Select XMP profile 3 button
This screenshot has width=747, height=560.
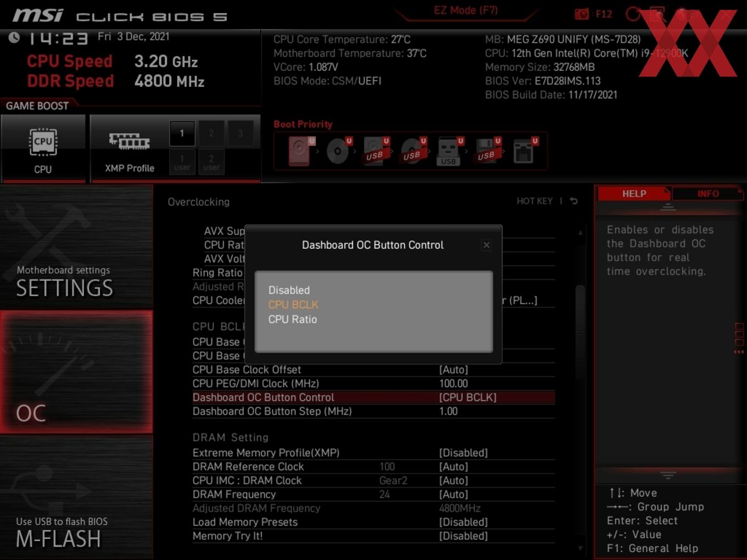(240, 133)
